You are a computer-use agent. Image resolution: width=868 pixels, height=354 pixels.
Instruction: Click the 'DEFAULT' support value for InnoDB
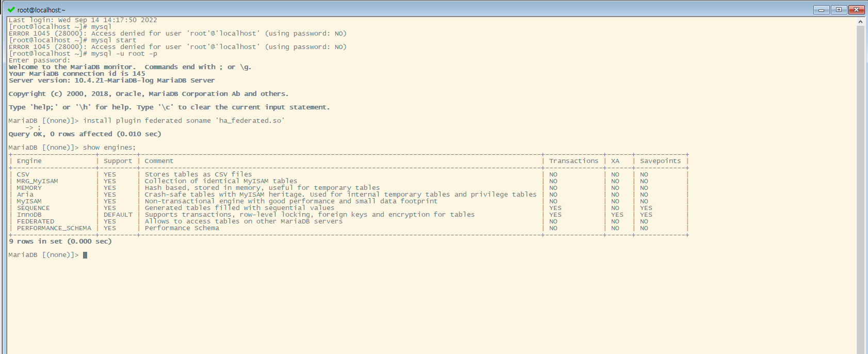(118, 215)
